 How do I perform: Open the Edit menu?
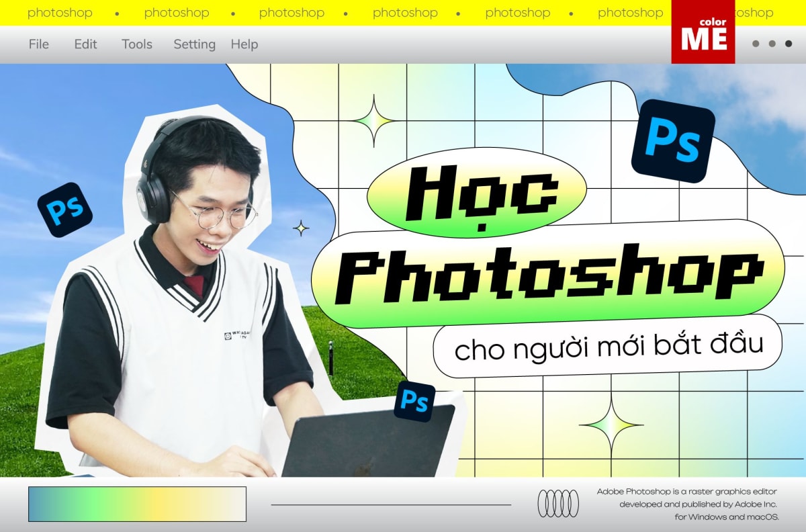tap(85, 44)
